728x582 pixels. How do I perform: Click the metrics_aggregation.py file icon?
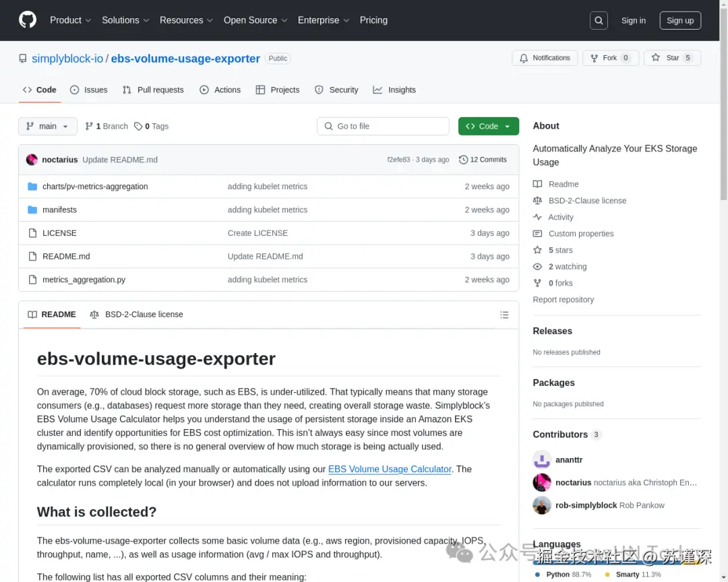[32, 280]
